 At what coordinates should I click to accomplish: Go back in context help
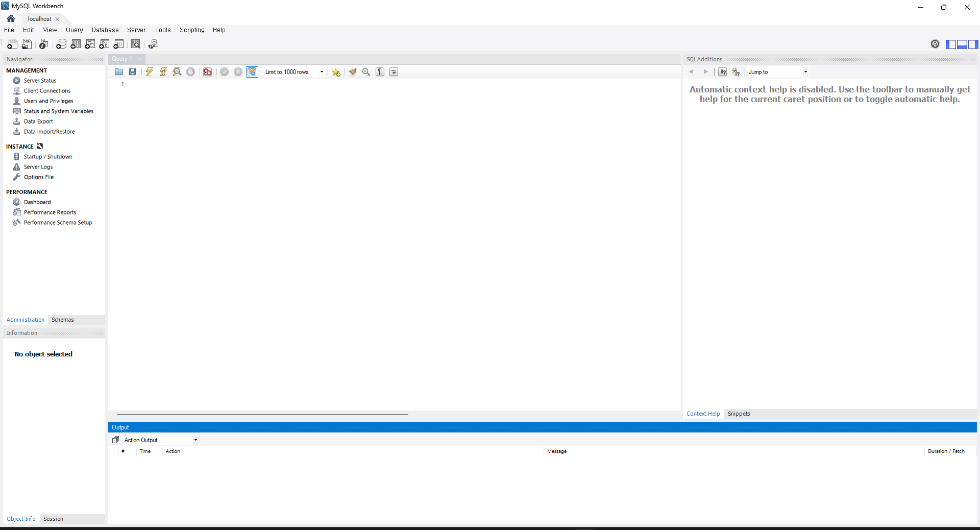pos(692,72)
